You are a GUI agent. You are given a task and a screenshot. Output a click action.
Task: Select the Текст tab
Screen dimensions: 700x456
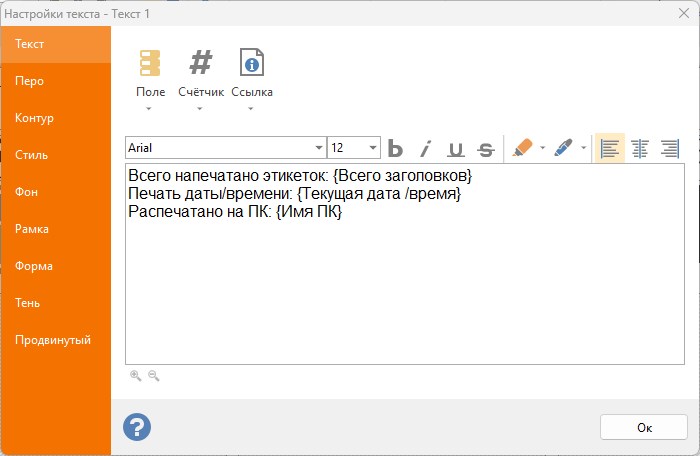click(x=55, y=44)
